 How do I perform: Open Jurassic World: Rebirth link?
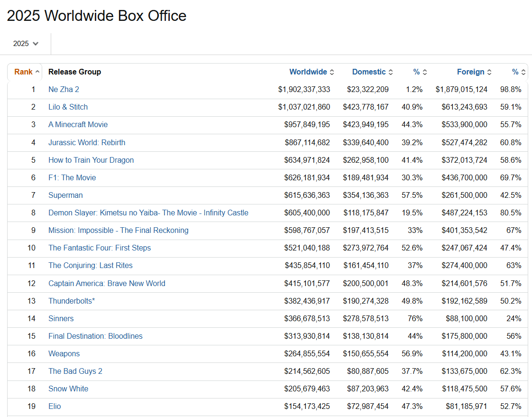tap(87, 142)
